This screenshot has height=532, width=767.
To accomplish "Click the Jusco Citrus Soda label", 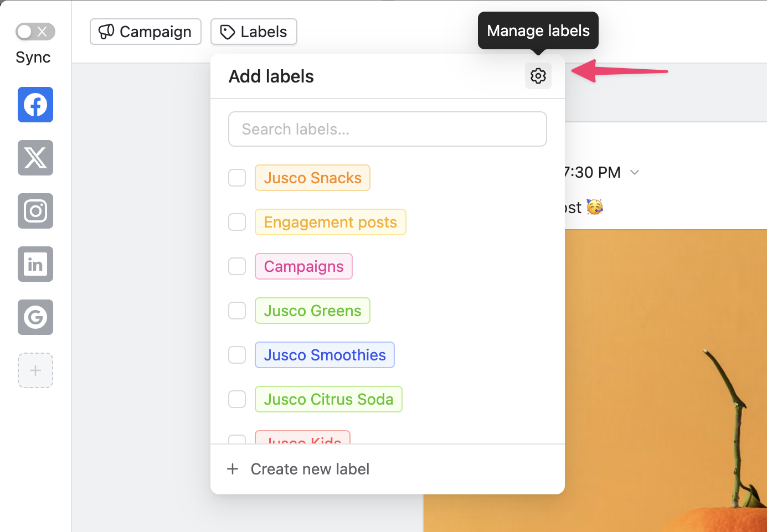I will click(328, 399).
